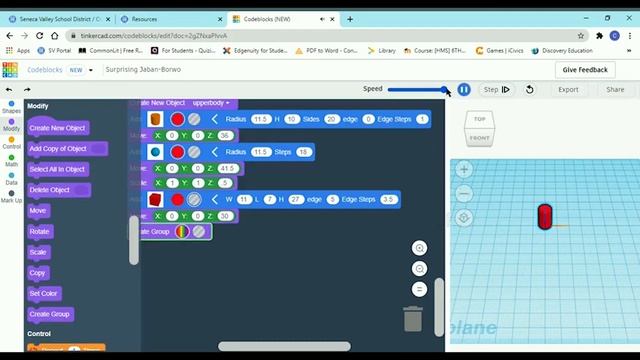This screenshot has width=640, height=360.
Task: Select the Math category
Action: 11,161
